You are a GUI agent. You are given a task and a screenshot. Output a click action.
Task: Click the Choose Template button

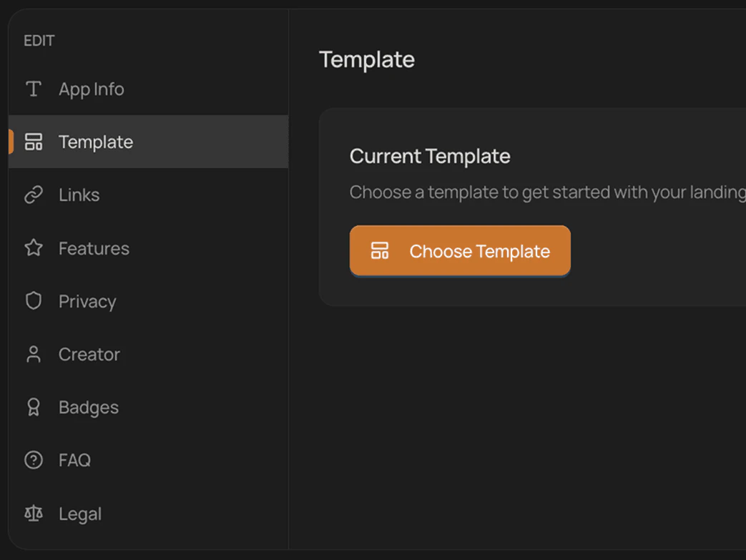(460, 250)
